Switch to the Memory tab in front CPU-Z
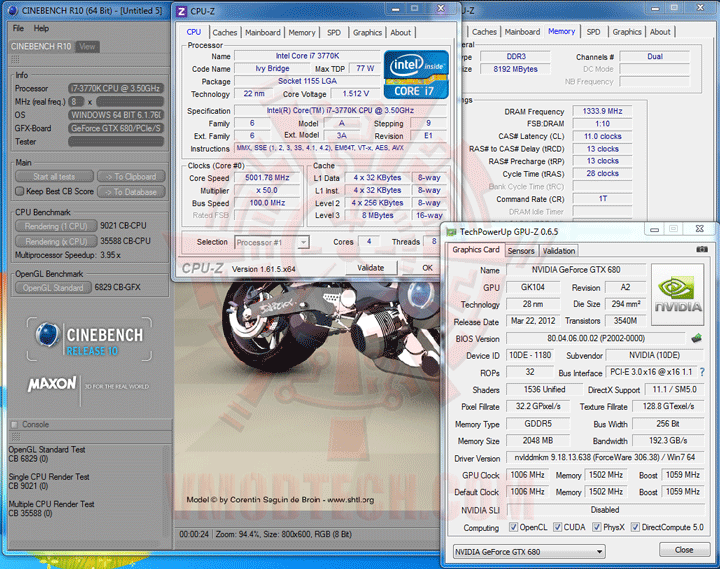This screenshot has height=569, width=720. click(302, 33)
